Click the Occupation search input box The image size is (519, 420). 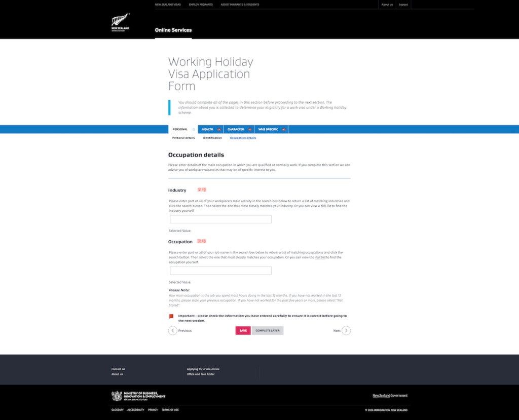tap(220, 271)
